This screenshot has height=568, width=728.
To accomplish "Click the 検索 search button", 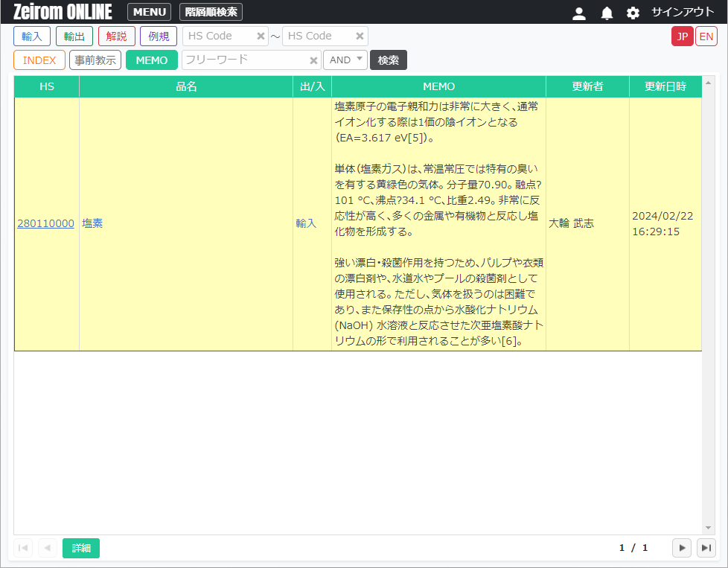I will pos(388,60).
